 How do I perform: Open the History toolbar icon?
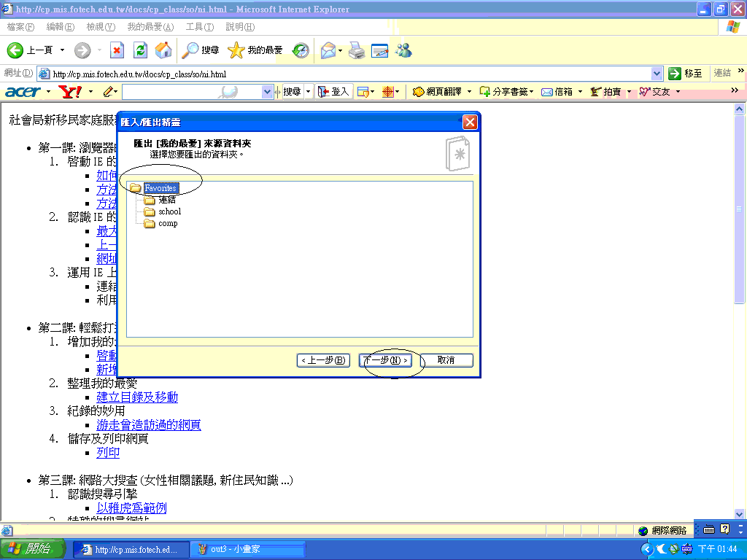[x=301, y=50]
